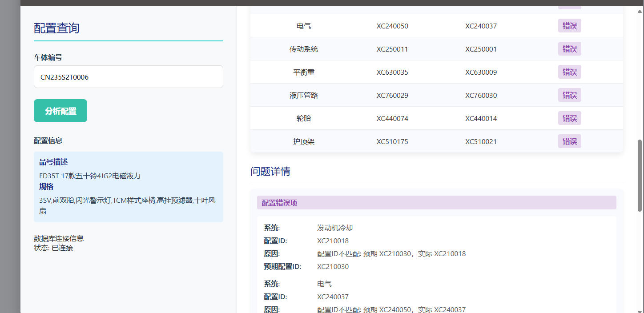Select the XC760029 cell for 液压管路

[392, 96]
